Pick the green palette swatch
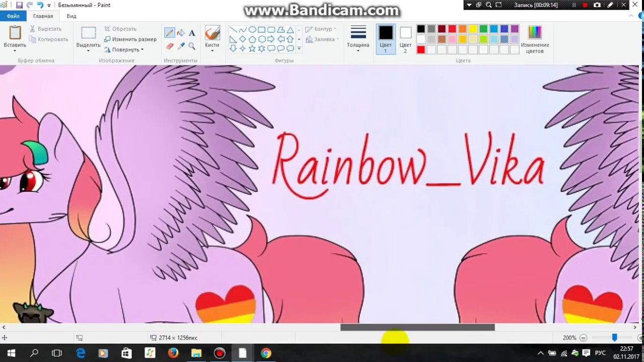 (x=484, y=29)
